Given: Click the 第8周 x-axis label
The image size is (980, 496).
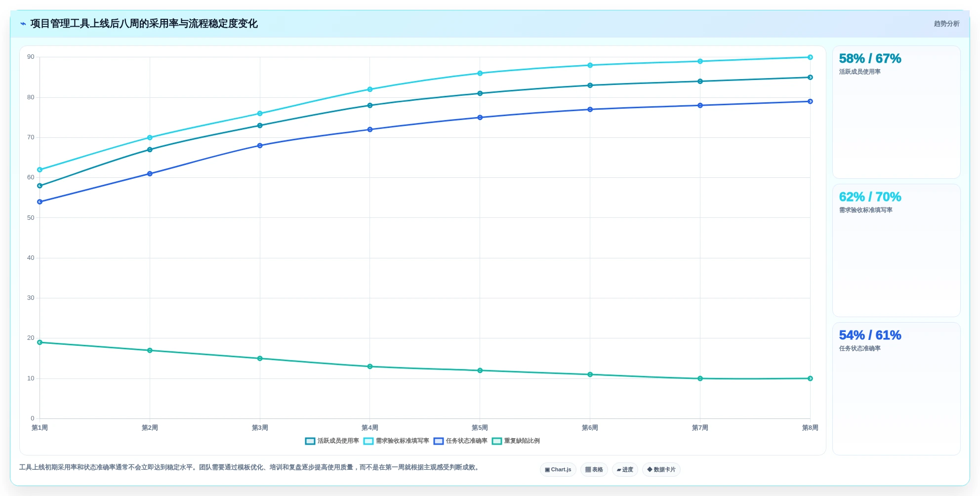Looking at the screenshot, I should (810, 428).
